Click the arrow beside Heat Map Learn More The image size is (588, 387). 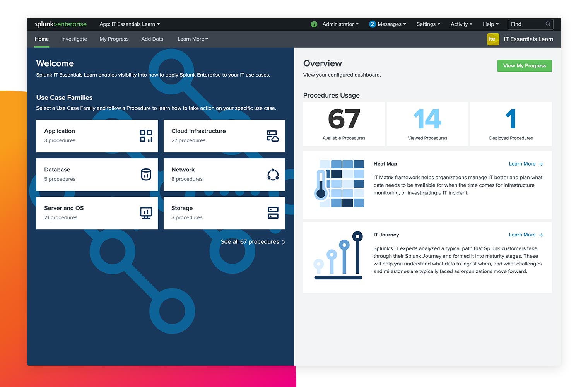(541, 164)
